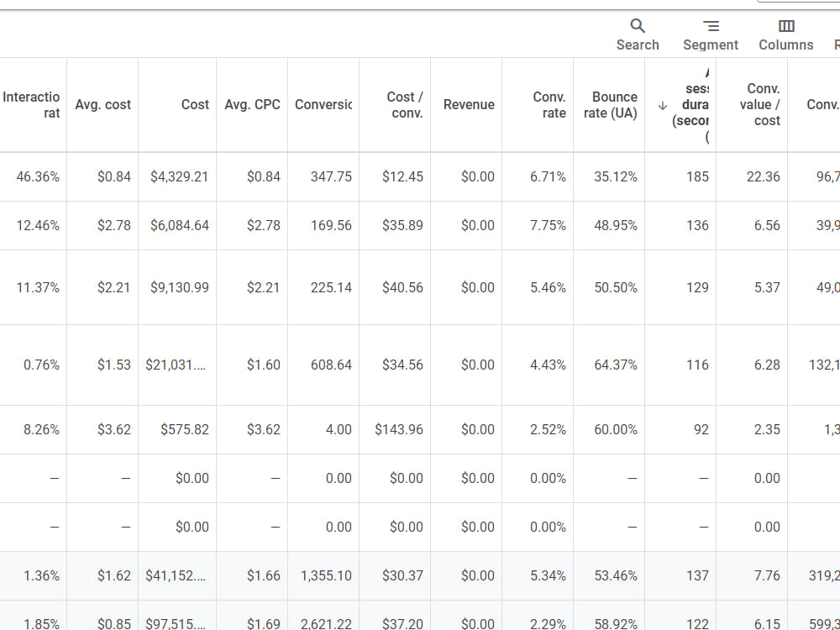Open the Columns layout icon
The height and width of the screenshot is (630, 840).
pyautogui.click(x=786, y=26)
